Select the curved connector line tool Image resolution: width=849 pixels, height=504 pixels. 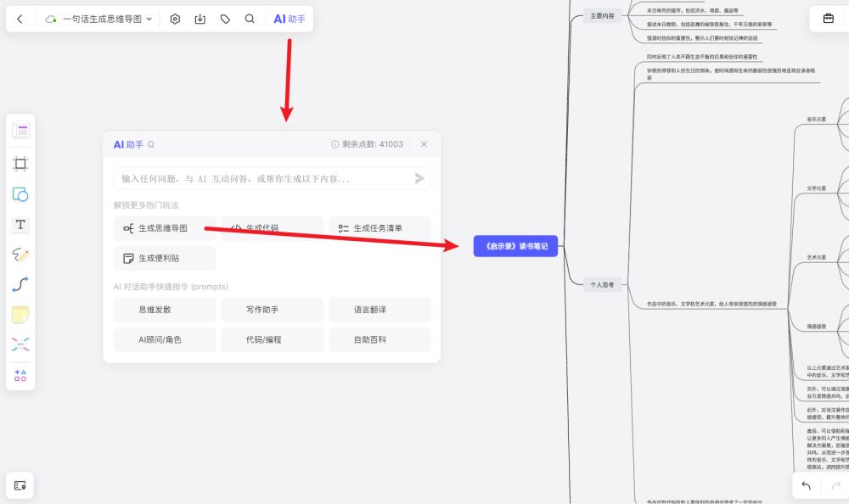[x=20, y=284]
